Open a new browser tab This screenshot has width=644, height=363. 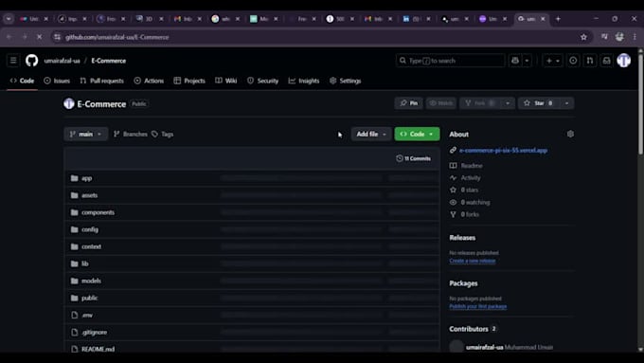point(558,19)
